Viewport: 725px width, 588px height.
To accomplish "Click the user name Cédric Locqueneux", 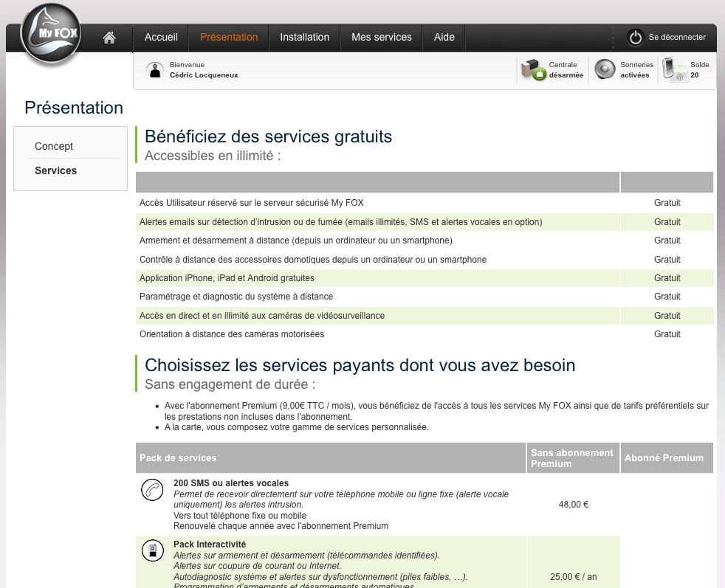I will pos(204,75).
